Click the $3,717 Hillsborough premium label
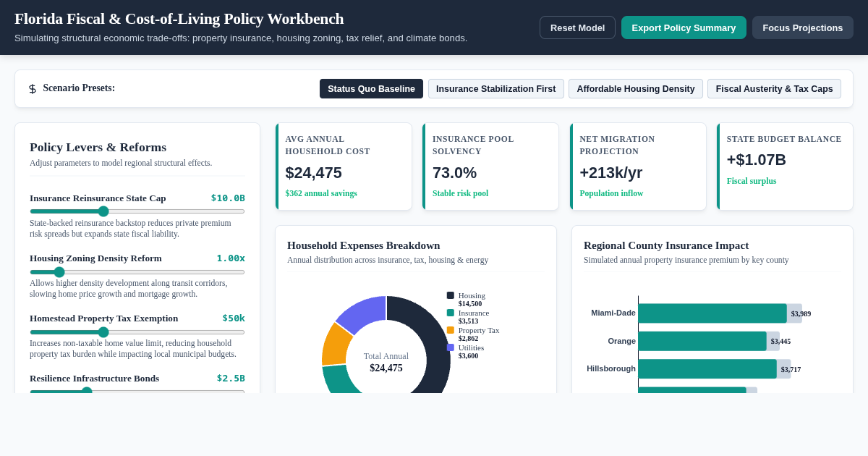 point(791,369)
